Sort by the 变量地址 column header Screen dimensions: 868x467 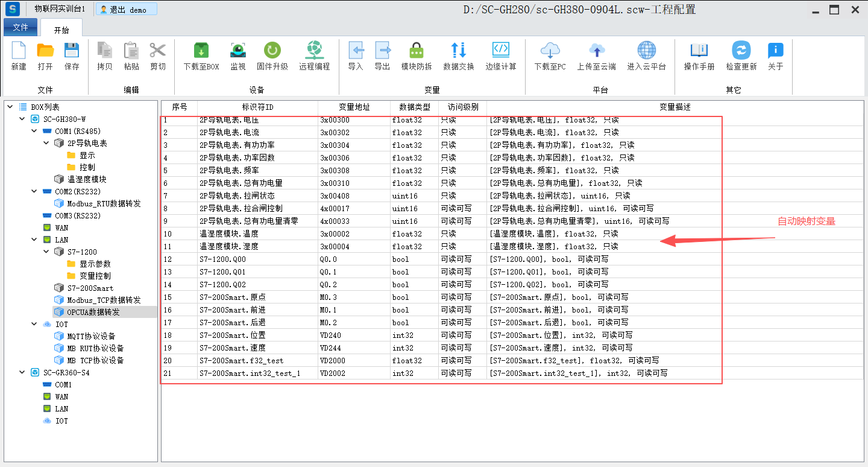point(354,107)
